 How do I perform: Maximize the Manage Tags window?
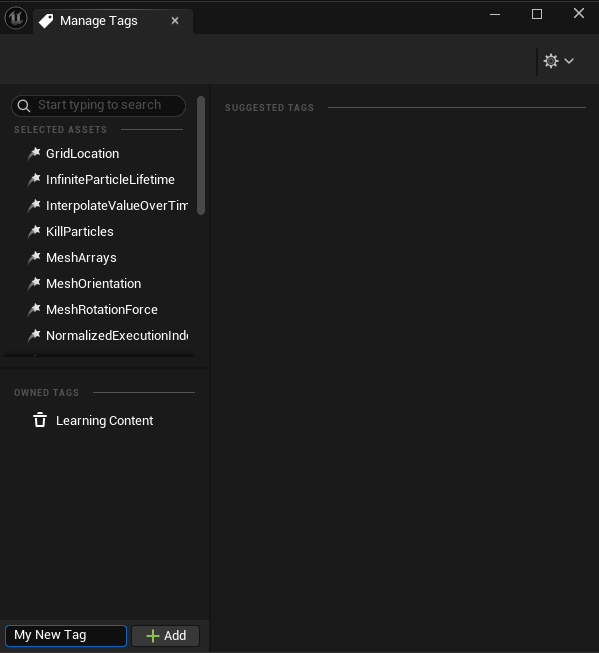click(537, 14)
